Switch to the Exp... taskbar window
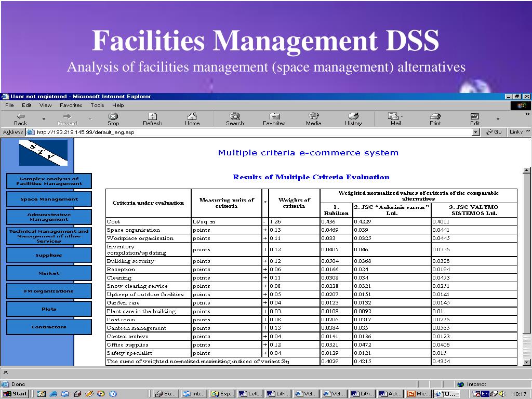The width and height of the screenshot is (532, 399). pos(222,394)
